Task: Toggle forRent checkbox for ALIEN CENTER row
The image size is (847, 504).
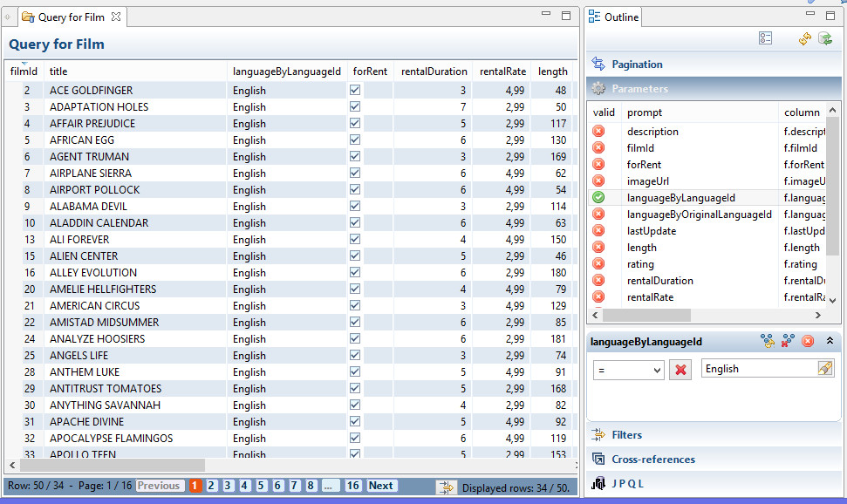Action: (x=355, y=256)
